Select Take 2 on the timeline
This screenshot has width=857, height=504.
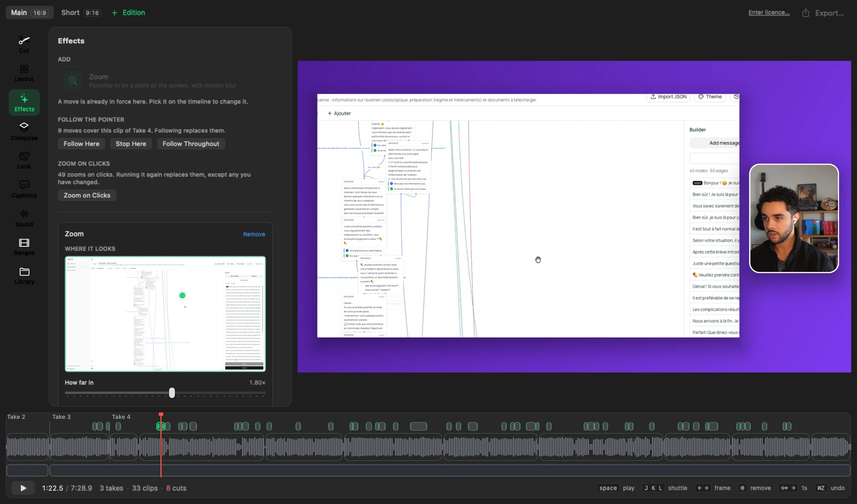16,417
